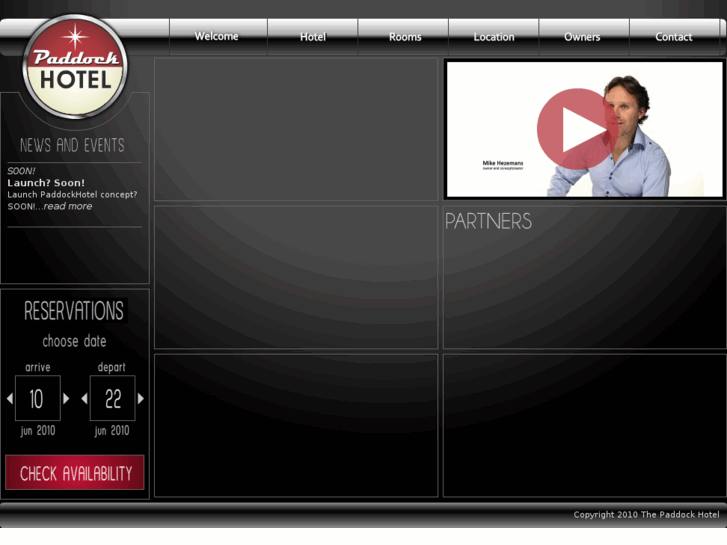Open the 'Launch? Soon!' news headline
The image size is (727, 545).
(x=46, y=183)
